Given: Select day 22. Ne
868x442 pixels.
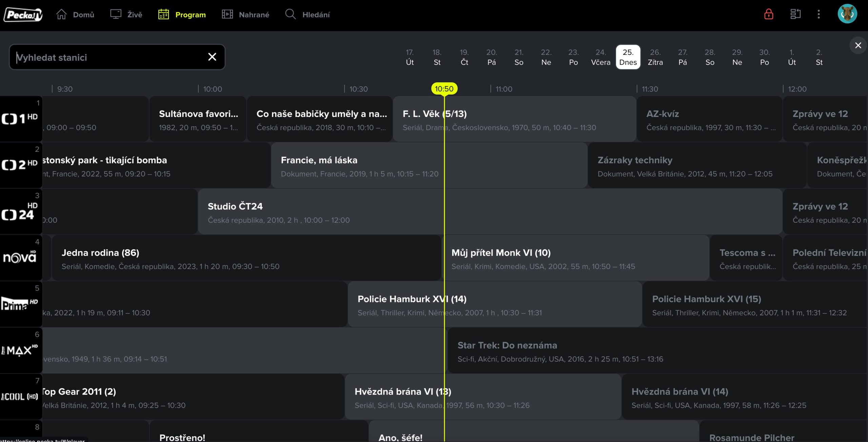Looking at the screenshot, I should point(546,57).
